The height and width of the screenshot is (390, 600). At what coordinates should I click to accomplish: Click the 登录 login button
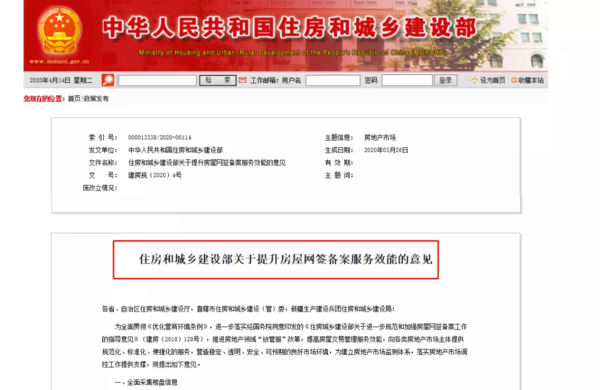pyautogui.click(x=445, y=80)
